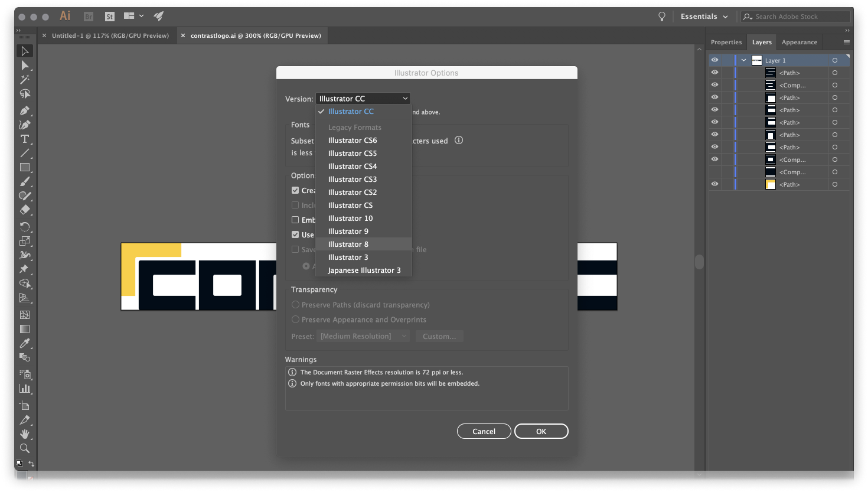
Task: Click Cancel in Illustrator Options
Action: (x=484, y=431)
